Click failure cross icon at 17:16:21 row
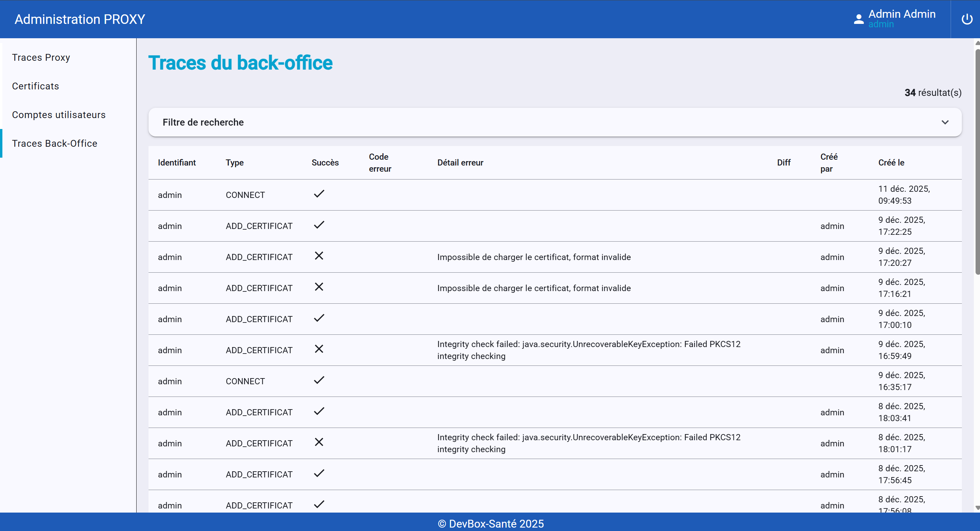This screenshot has height=531, width=980. pos(319,287)
